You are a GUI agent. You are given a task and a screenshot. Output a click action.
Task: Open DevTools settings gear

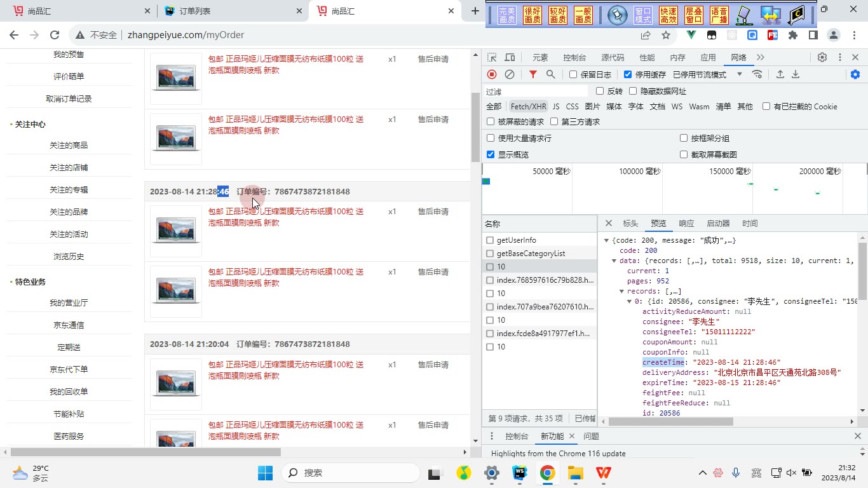tap(822, 57)
